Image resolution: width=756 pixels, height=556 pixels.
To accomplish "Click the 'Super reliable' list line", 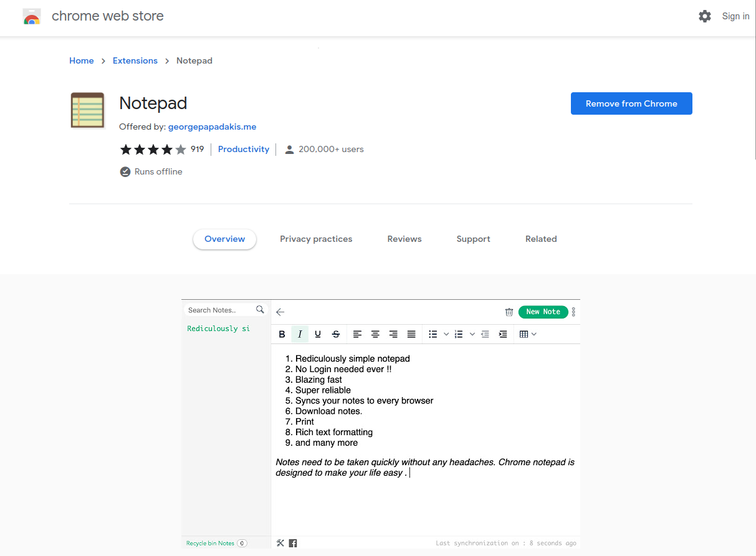I will 323,390.
